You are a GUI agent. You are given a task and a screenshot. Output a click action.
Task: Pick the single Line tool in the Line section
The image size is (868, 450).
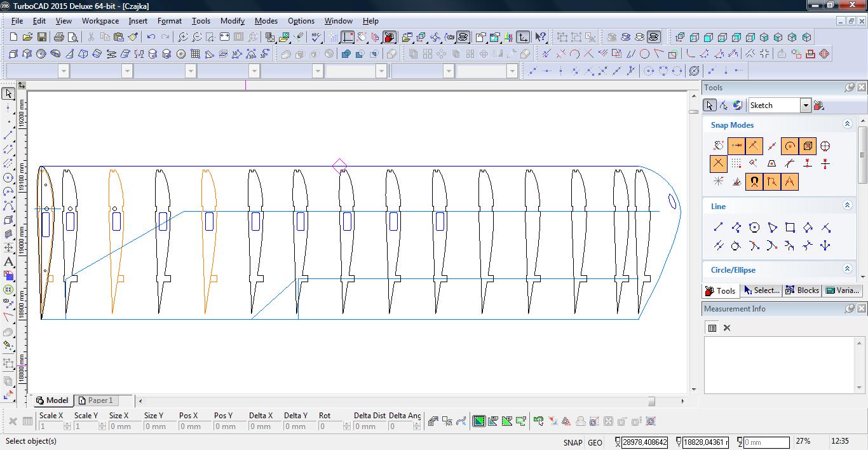(x=718, y=228)
